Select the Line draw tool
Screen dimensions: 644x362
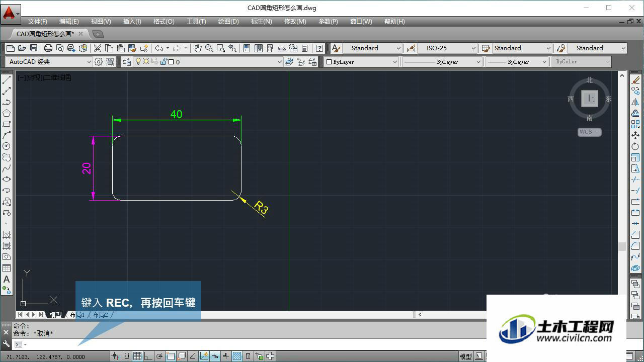point(7,80)
